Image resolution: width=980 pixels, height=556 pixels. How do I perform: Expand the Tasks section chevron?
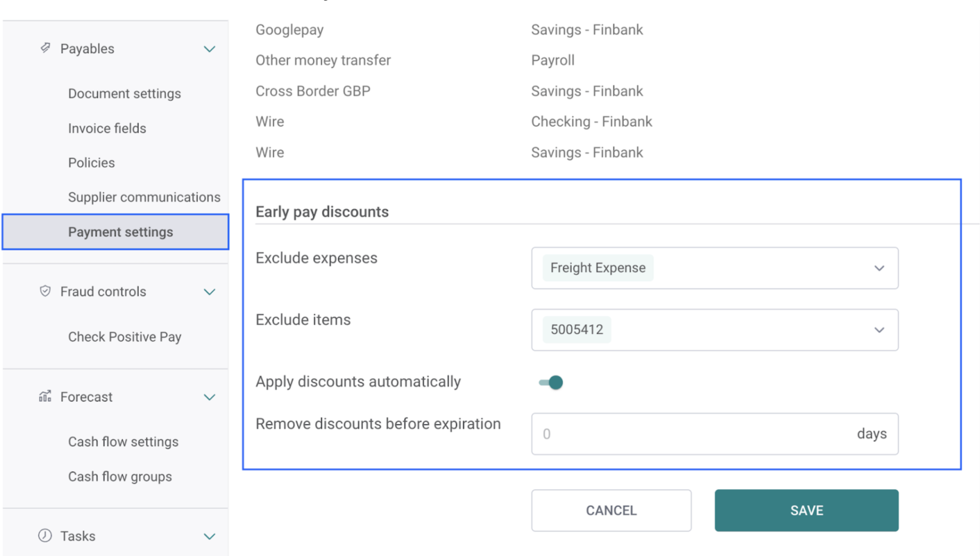click(x=209, y=536)
